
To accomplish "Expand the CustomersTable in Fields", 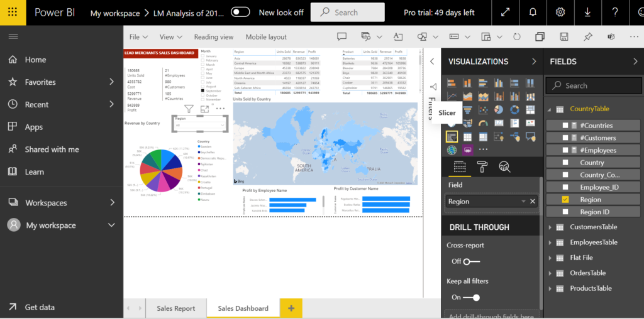I will [x=551, y=227].
